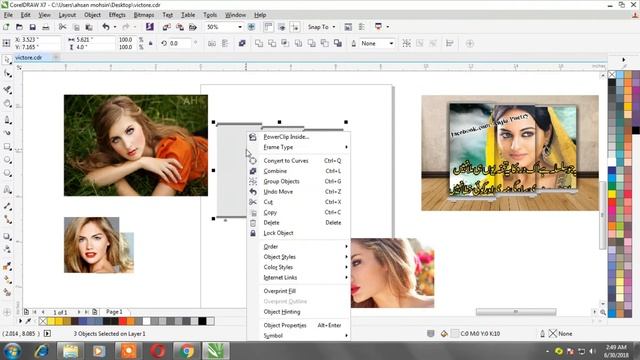Pick the black swatch in the bottom palette
Image resolution: width=640 pixels, height=360 pixels.
click(x=202, y=321)
